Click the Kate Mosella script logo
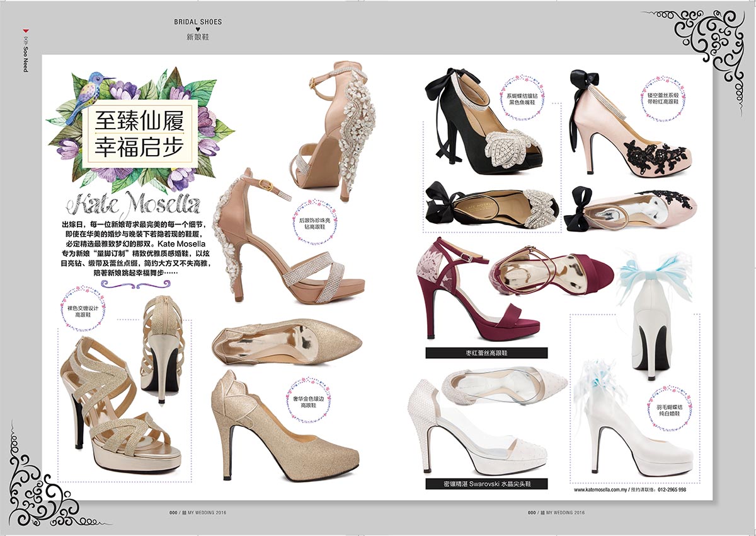The image size is (756, 536). [x=134, y=204]
